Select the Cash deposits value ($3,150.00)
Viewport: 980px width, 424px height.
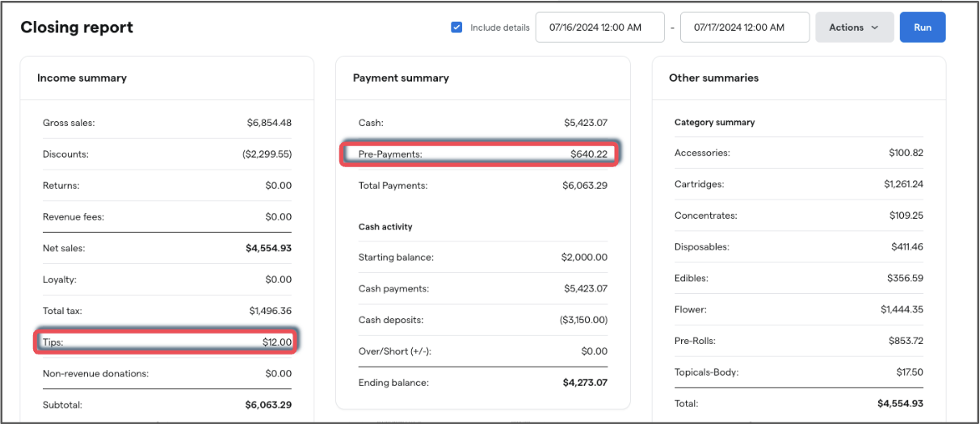click(583, 321)
